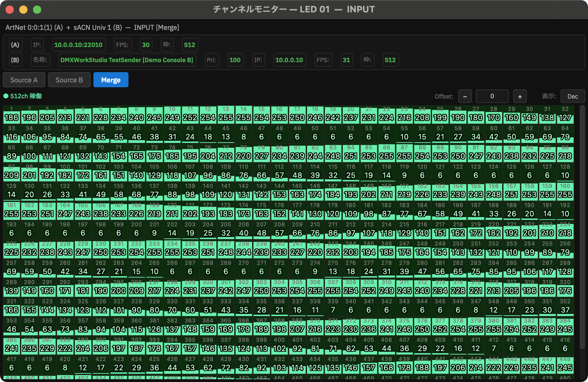Click the source A IP value 10.0.0.10:22010
Viewport: 588px width, 382px height.
(x=78, y=45)
